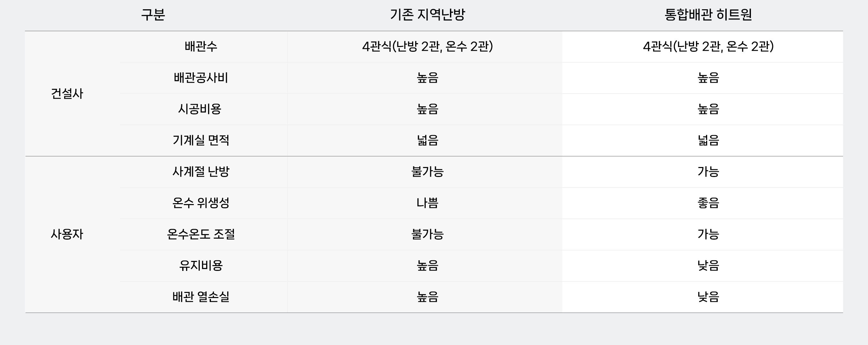Click the 구분 column header
Screen dimensions: 868x345
[x=153, y=15]
